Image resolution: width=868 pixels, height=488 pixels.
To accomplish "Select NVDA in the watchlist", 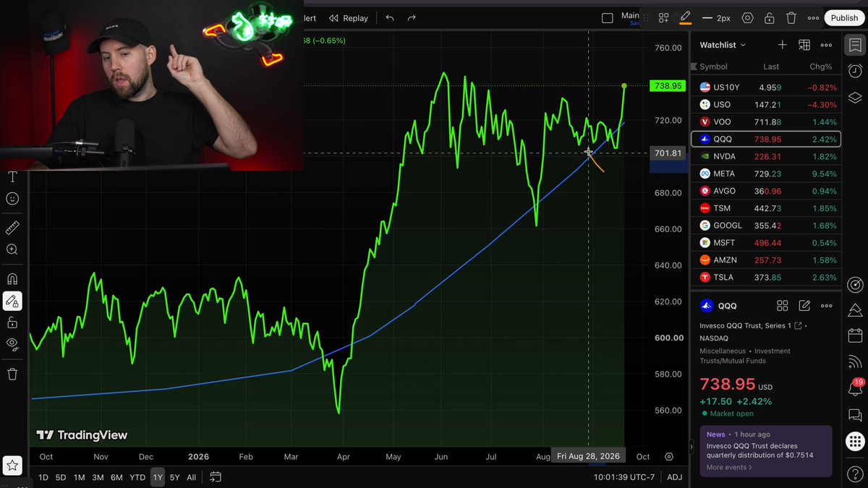I will 766,156.
